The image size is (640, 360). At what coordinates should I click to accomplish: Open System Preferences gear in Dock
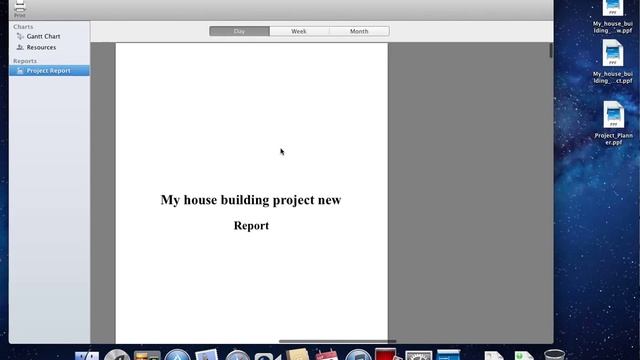click(x=418, y=356)
